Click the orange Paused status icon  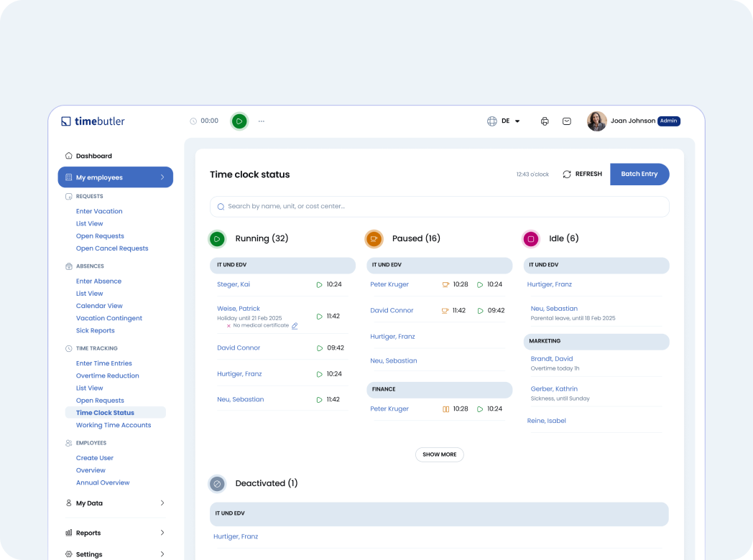tap(374, 239)
